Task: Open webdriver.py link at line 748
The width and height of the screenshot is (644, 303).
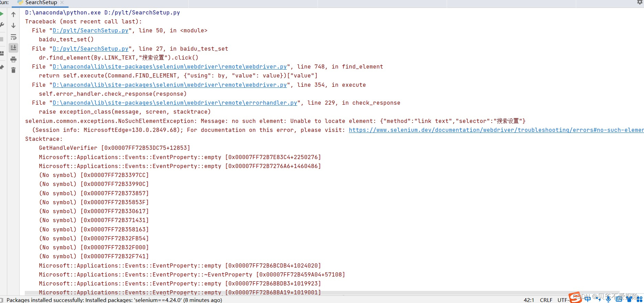Action: coord(170,67)
